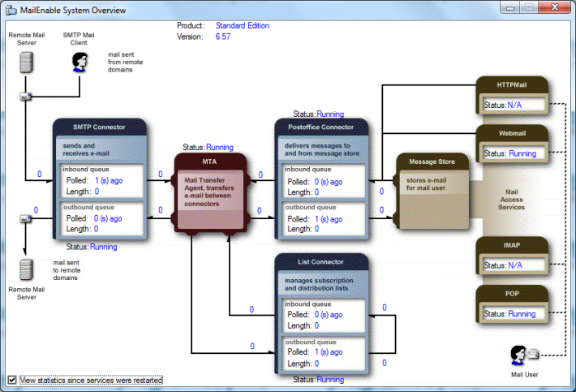
Task: Click 'manages subscription and distribution lists' text
Action: tap(319, 284)
